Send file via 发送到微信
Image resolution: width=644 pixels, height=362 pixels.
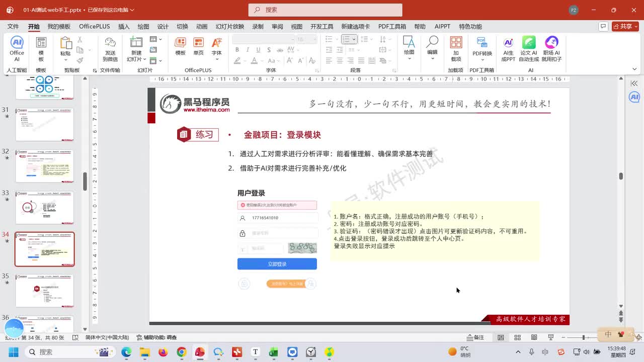tap(110, 49)
